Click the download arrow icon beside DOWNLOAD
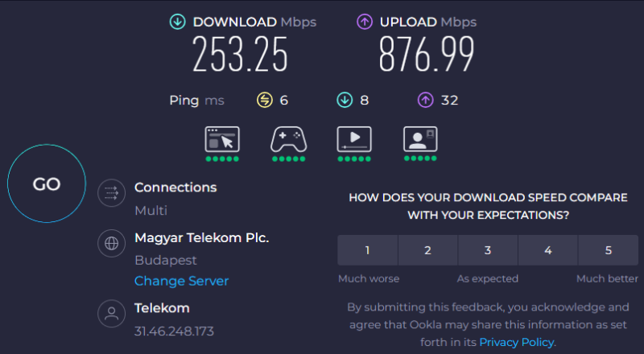 click(178, 22)
